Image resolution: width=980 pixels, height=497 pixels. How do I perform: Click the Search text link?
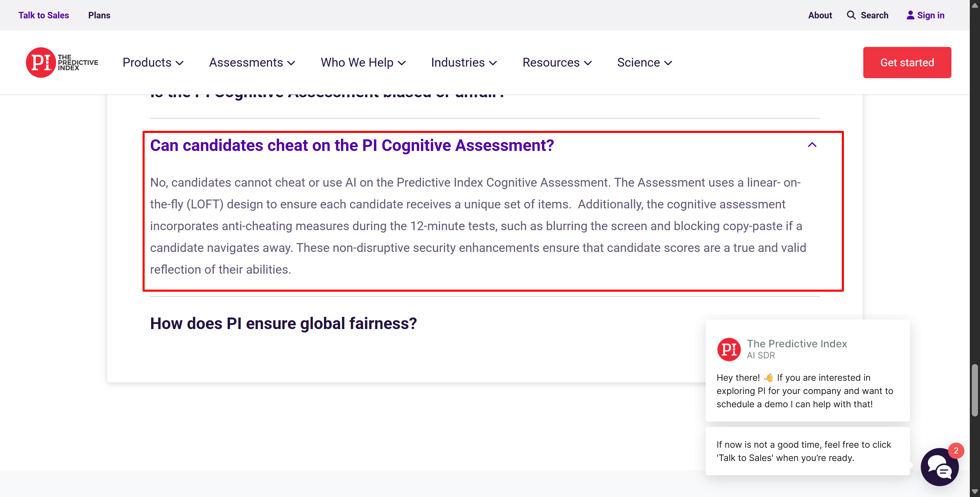coord(874,15)
